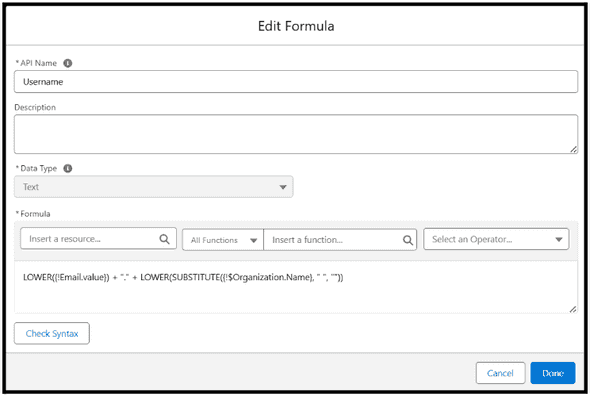Open the Select an Operator dropdown
The image size is (590, 397).
coord(496,239)
